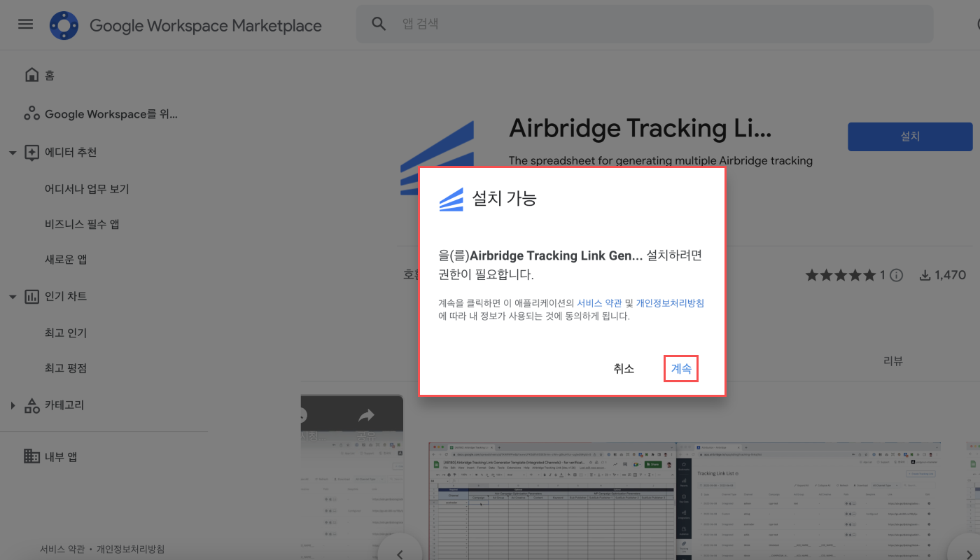Open 최고 인기 list
The width and height of the screenshot is (980, 560).
(66, 333)
